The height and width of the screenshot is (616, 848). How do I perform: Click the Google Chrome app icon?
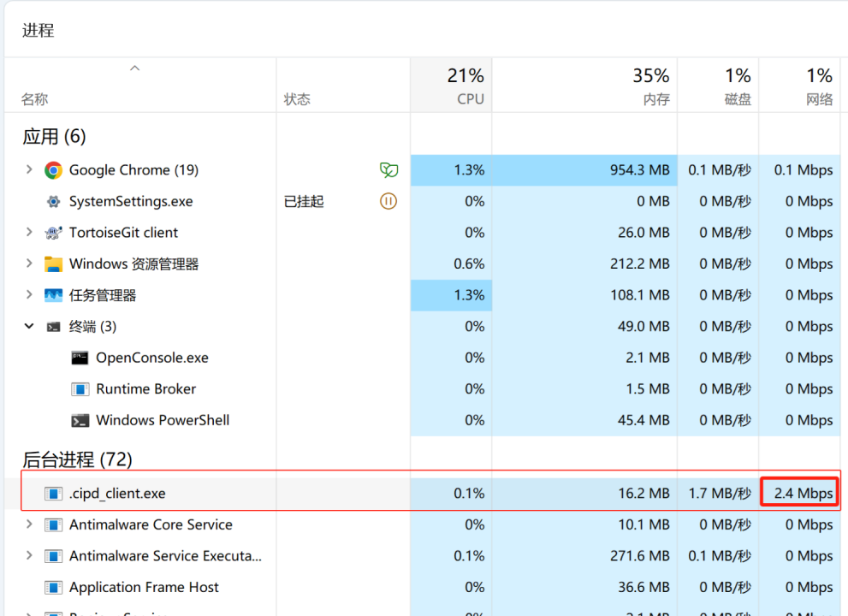53,170
